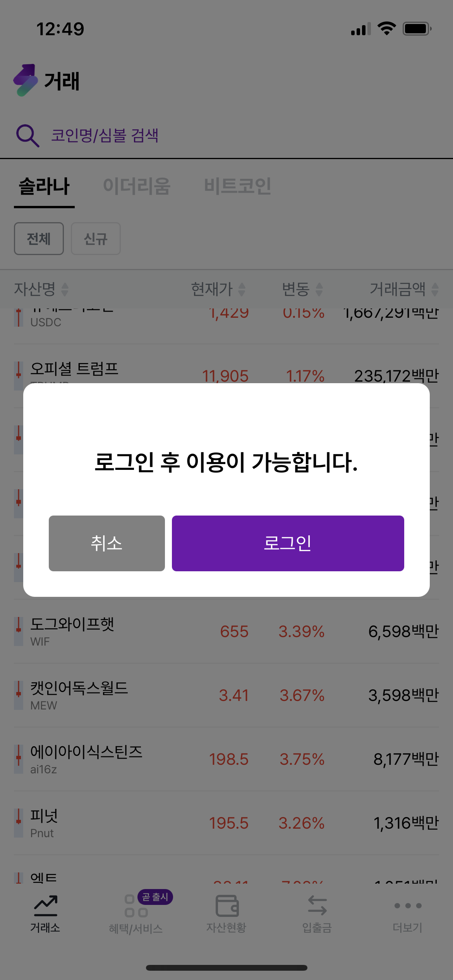Sort list by 자산명 column

41,289
